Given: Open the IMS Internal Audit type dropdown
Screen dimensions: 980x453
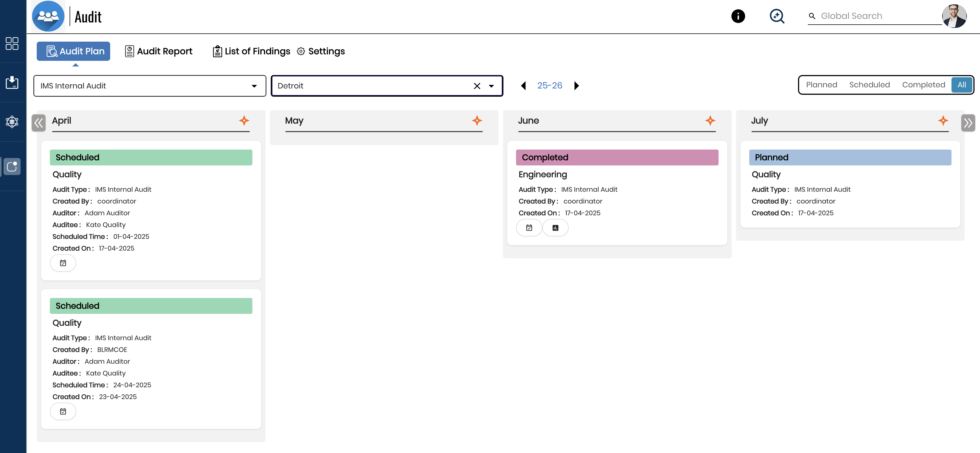Looking at the screenshot, I should pyautogui.click(x=254, y=86).
